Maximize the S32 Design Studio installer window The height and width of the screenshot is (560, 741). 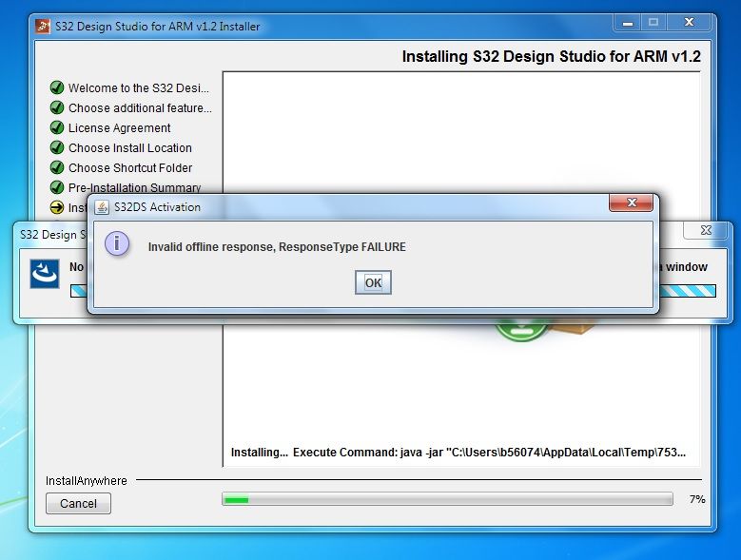[x=653, y=23]
